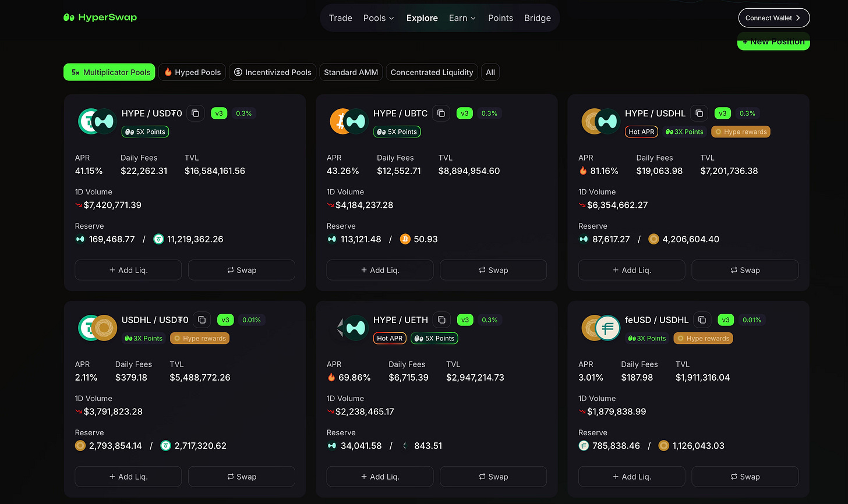Click the USD₮0 reserve icon next to 11,219,362.26
This screenshot has height=504, width=848.
click(158, 239)
